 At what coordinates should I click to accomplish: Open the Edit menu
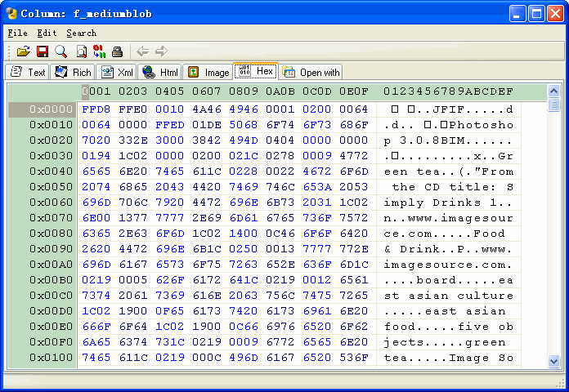pyautogui.click(x=47, y=33)
